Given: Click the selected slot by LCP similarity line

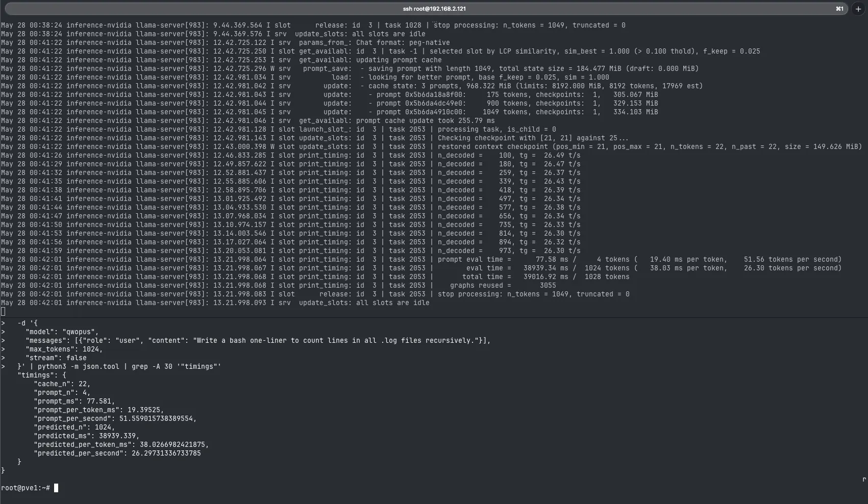Looking at the screenshot, I should 381,51.
